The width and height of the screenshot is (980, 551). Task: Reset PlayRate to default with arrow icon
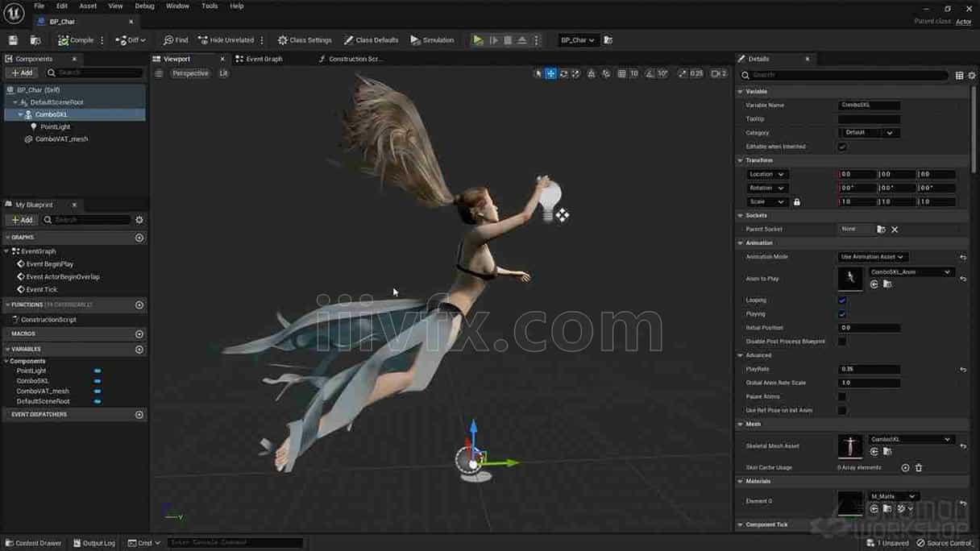click(963, 370)
